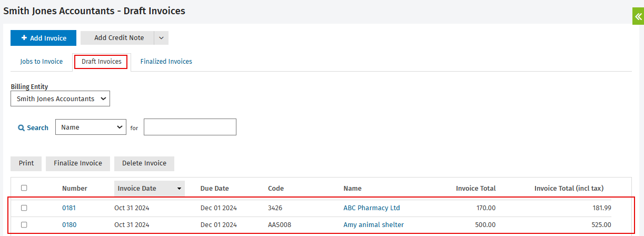The height and width of the screenshot is (236, 644).
Task: Sort by the Invoice Date column header
Action: [x=150, y=189]
